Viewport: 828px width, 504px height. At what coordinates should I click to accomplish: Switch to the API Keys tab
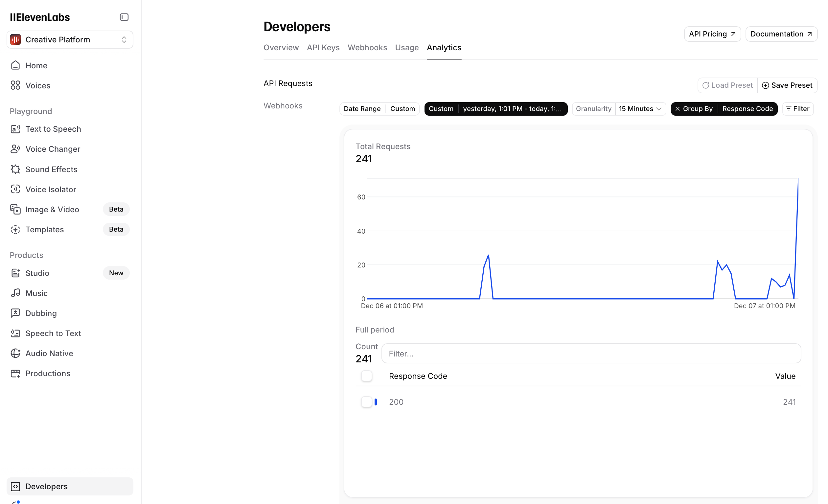click(323, 48)
